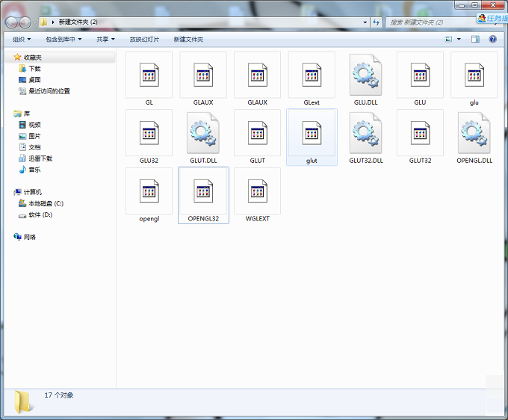Maximize the Explorer window
The height and width of the screenshot is (420, 508).
(475, 5)
